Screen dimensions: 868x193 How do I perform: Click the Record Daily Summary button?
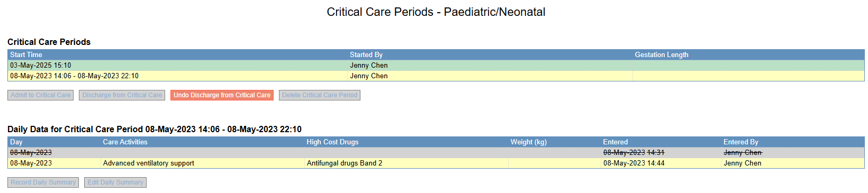tap(43, 182)
